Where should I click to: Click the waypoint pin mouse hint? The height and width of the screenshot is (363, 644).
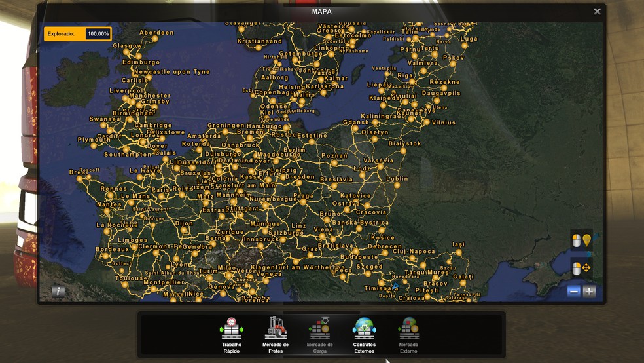coord(581,240)
